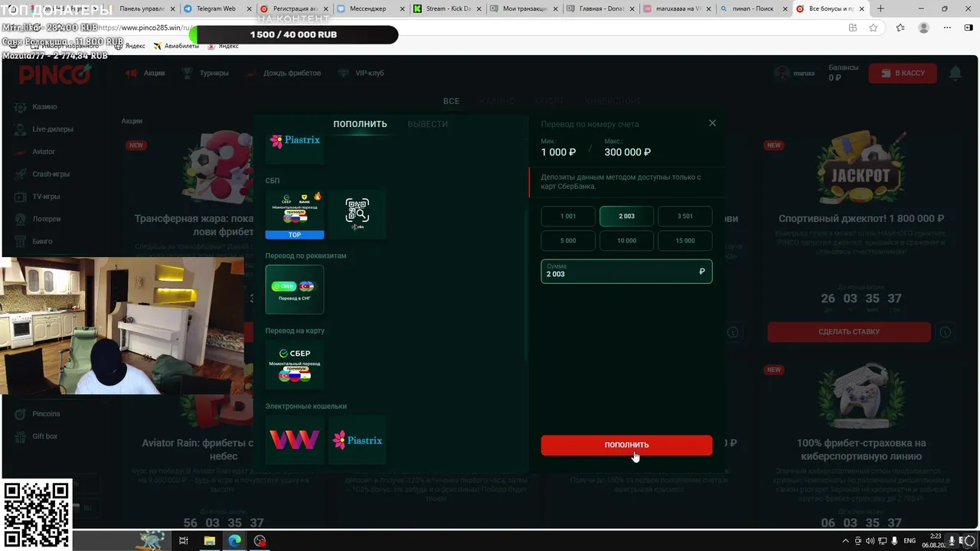
Task: Click the red ПОПОЛНИТЬ deposit button
Action: click(x=626, y=445)
